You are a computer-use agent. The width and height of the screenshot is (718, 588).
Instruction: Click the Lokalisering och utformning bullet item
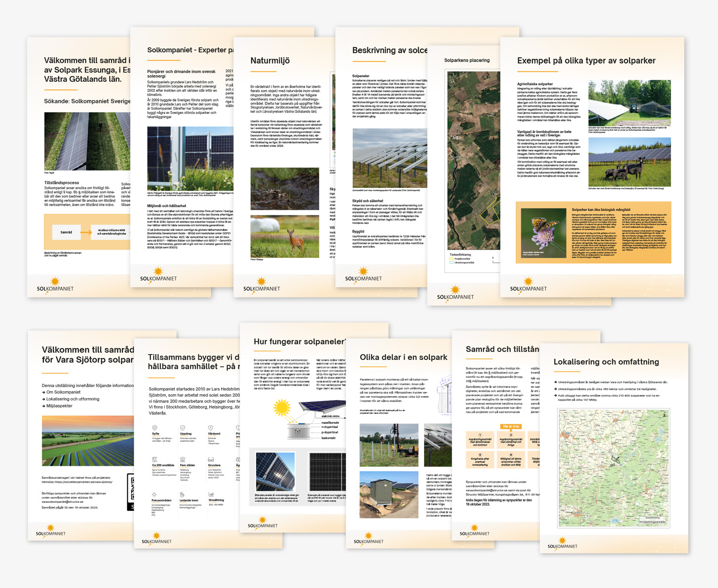point(71,399)
